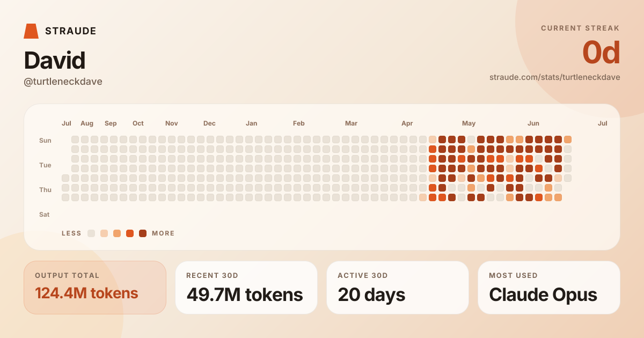Image resolution: width=644 pixels, height=338 pixels.
Task: Click the orange Straude logo icon
Action: tap(31, 31)
